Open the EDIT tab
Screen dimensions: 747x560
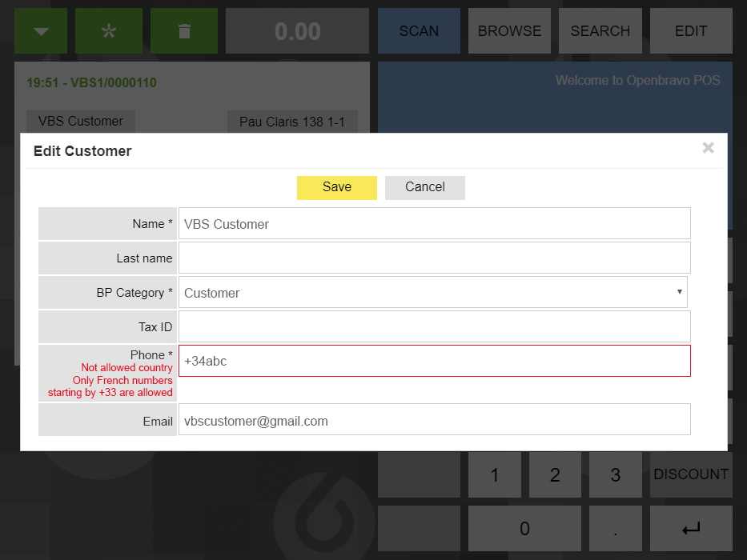[691, 31]
